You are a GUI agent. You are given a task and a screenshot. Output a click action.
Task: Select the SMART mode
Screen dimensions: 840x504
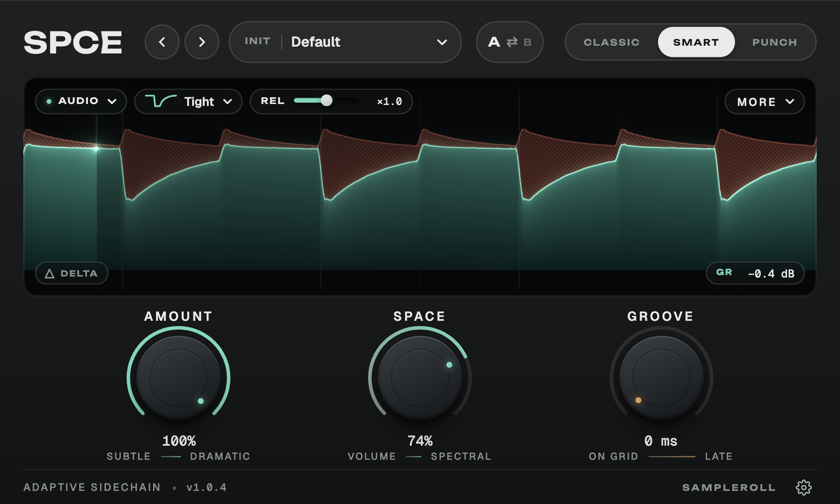[696, 42]
